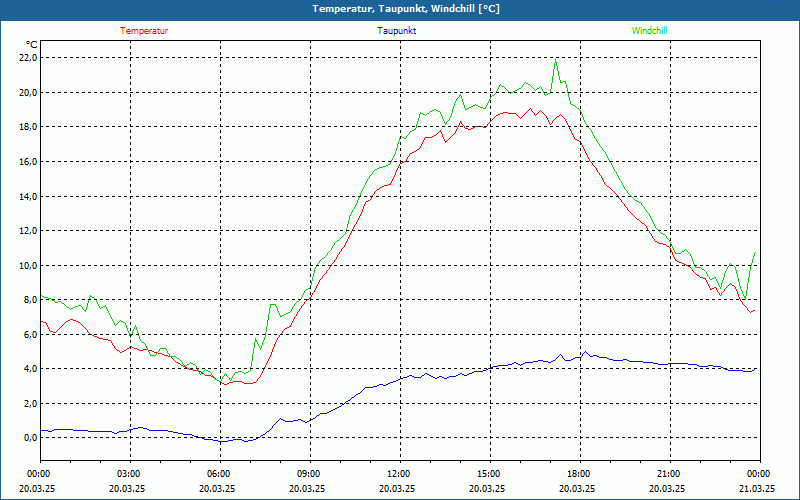Click the green Windchill legend label

click(x=649, y=31)
